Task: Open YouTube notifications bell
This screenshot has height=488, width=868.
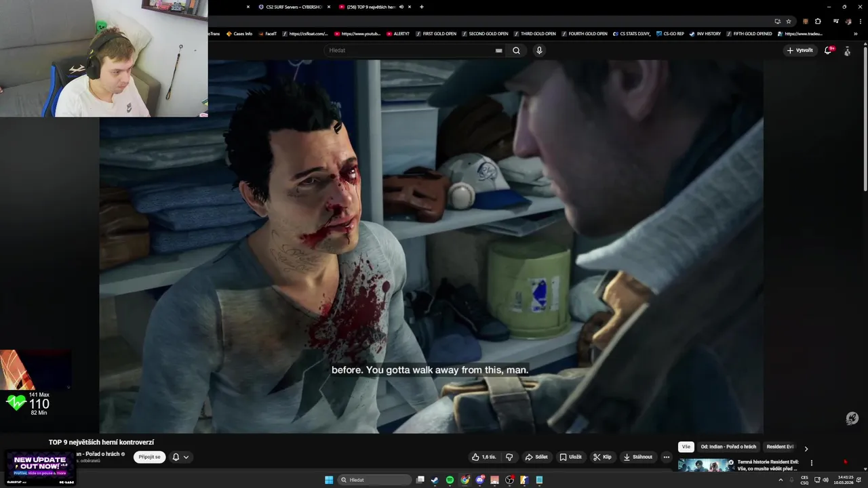Action: pyautogui.click(x=828, y=50)
